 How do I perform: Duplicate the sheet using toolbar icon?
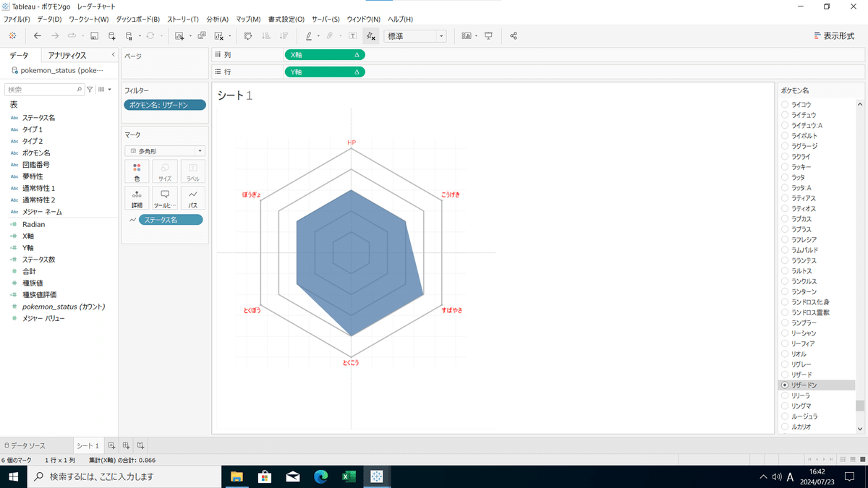click(x=201, y=35)
